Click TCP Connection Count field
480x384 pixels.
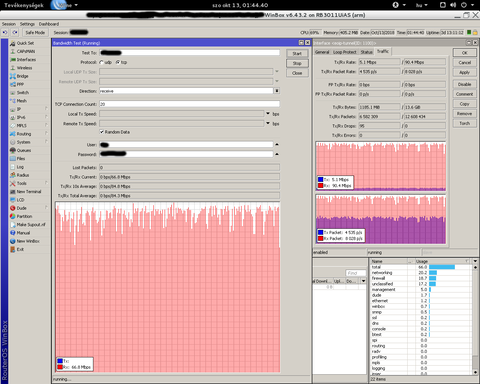[189, 104]
